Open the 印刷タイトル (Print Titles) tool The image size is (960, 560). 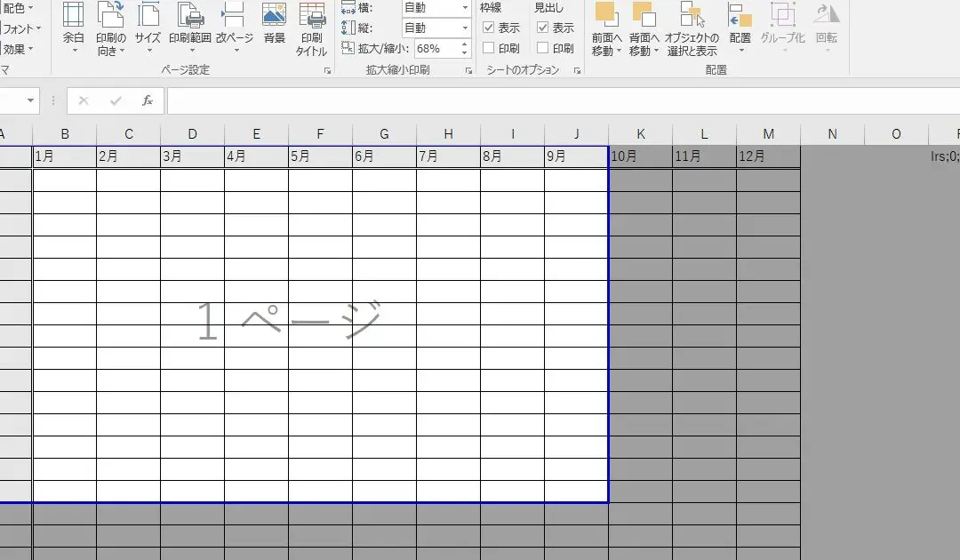tap(311, 27)
